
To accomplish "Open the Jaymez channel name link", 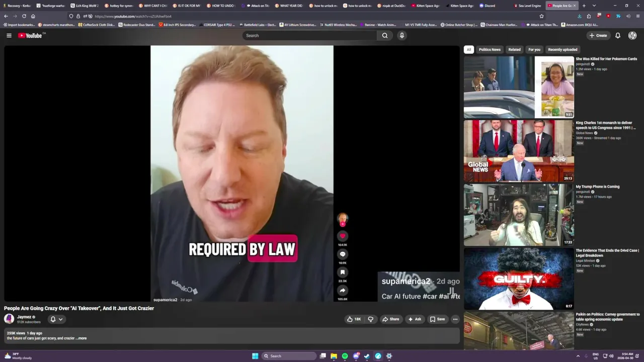I will (x=24, y=317).
